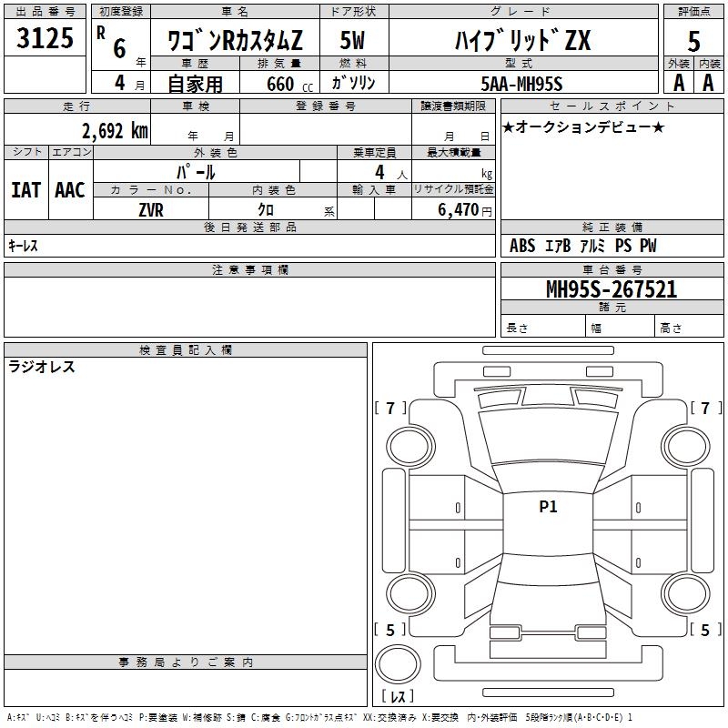The height and width of the screenshot is (728, 728).
Task: Click the exterior grade A under 外装
Action: point(678,82)
